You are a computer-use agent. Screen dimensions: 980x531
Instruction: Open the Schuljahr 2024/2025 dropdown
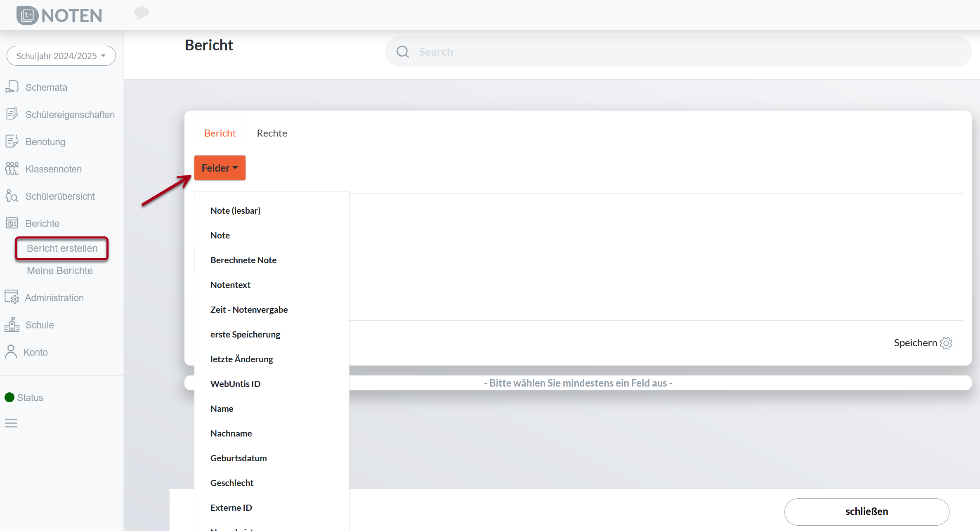click(x=61, y=56)
